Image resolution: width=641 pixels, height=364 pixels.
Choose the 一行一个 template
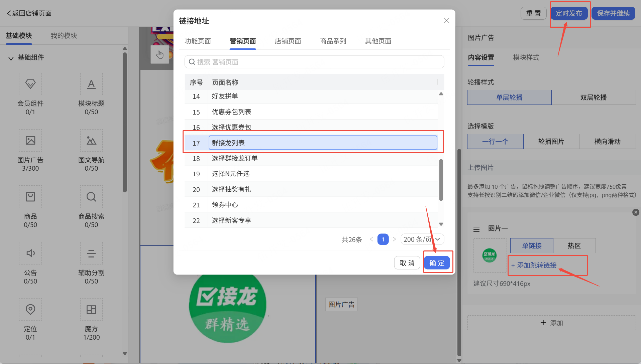coord(495,142)
